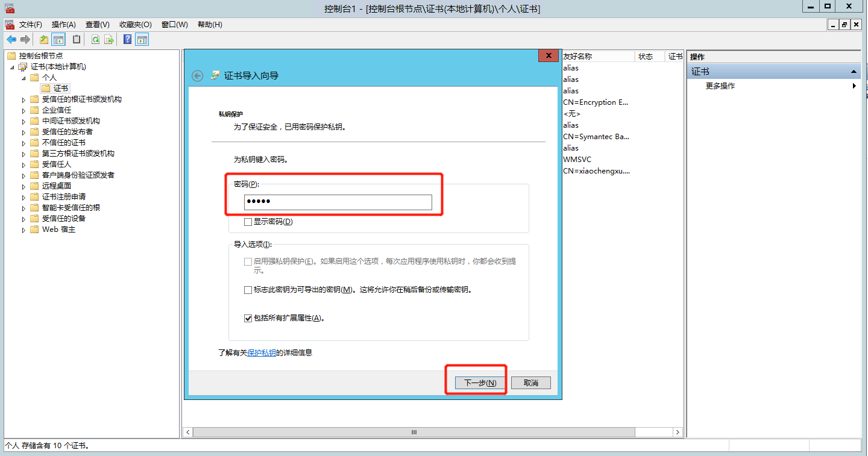Screen dimensions: 868x456
Task: Click the clipboard icon in the toolbar
Action: coord(77,40)
